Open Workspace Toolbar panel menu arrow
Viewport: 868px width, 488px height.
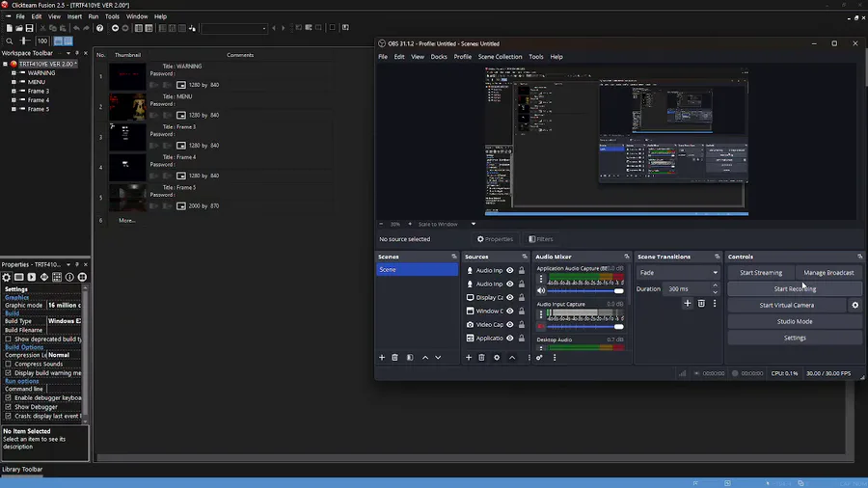(68, 53)
